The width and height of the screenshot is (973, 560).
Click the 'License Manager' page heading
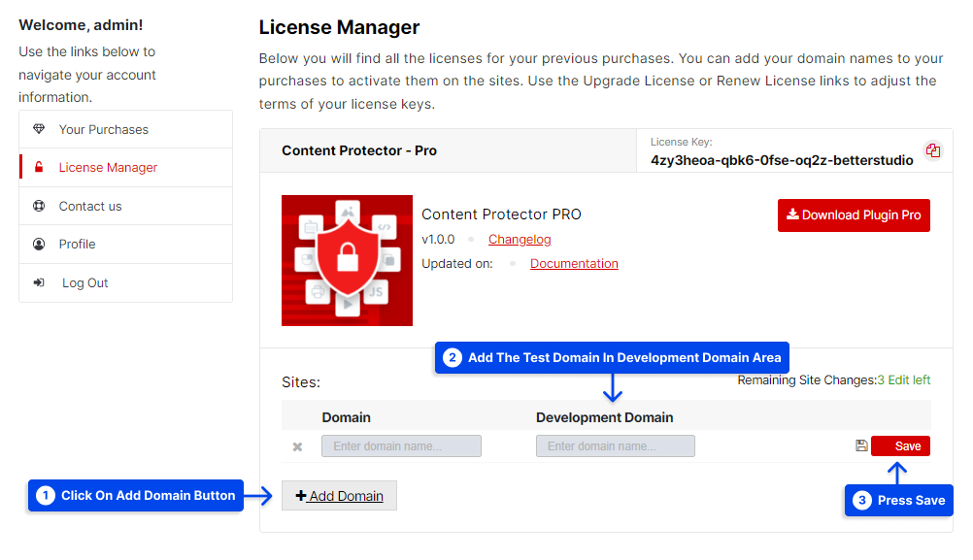pyautogui.click(x=339, y=27)
